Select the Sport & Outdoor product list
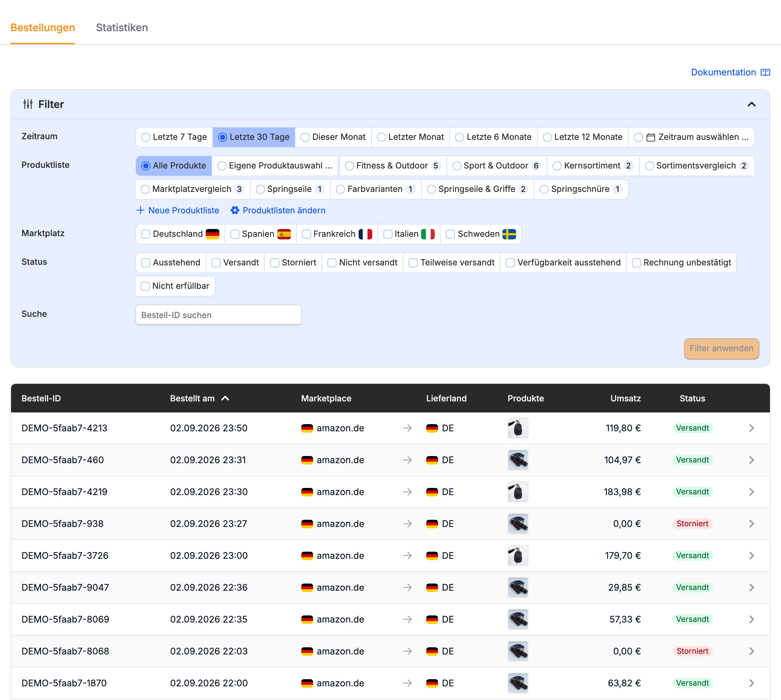This screenshot has height=700, width=781. coord(497,166)
